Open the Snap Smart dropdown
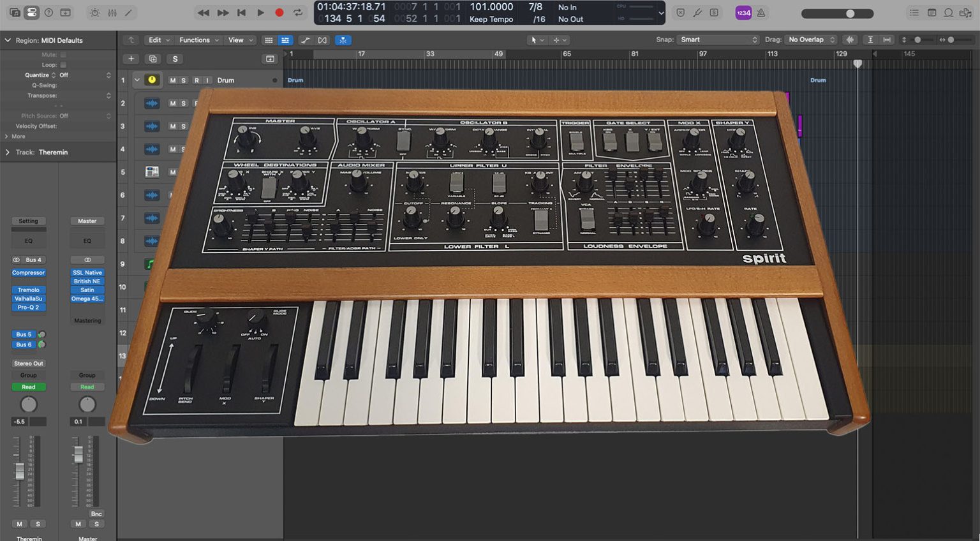980x541 pixels. tap(718, 40)
